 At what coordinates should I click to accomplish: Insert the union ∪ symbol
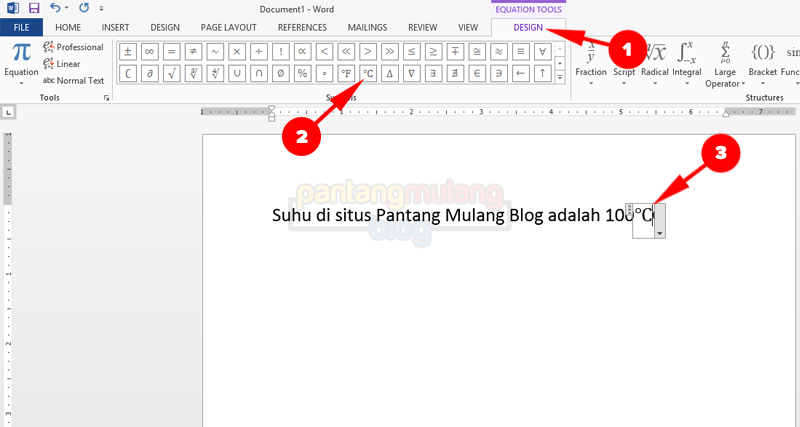tap(237, 73)
